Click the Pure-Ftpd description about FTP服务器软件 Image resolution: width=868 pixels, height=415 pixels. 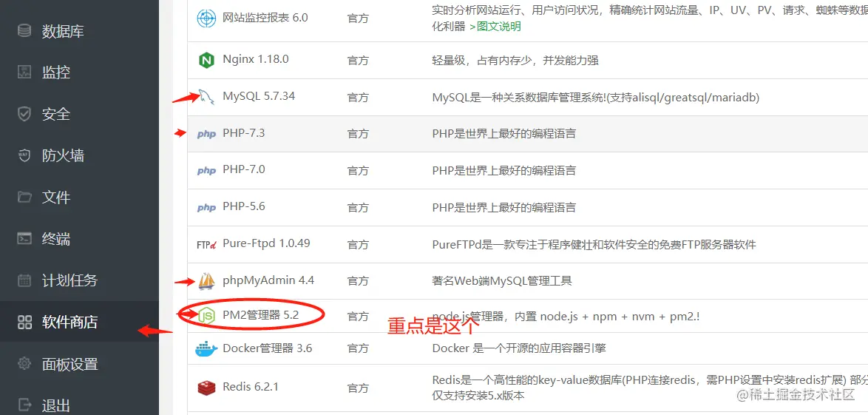594,244
